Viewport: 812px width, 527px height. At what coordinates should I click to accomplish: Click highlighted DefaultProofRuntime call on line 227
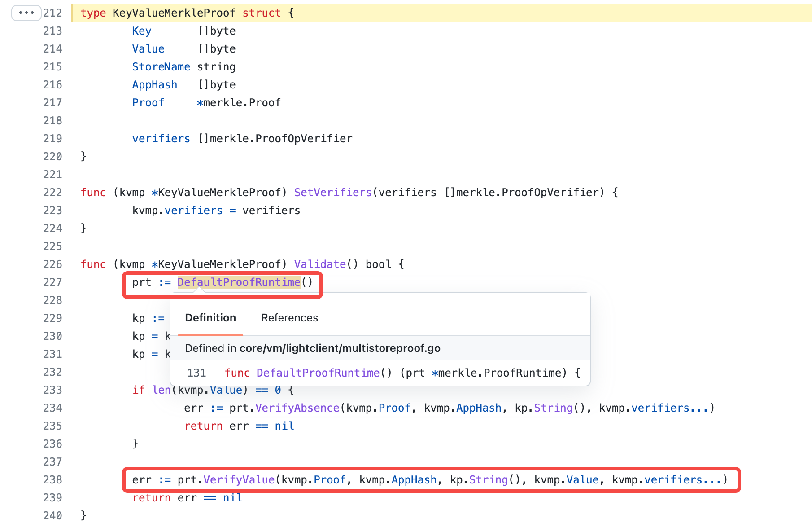[x=239, y=282]
